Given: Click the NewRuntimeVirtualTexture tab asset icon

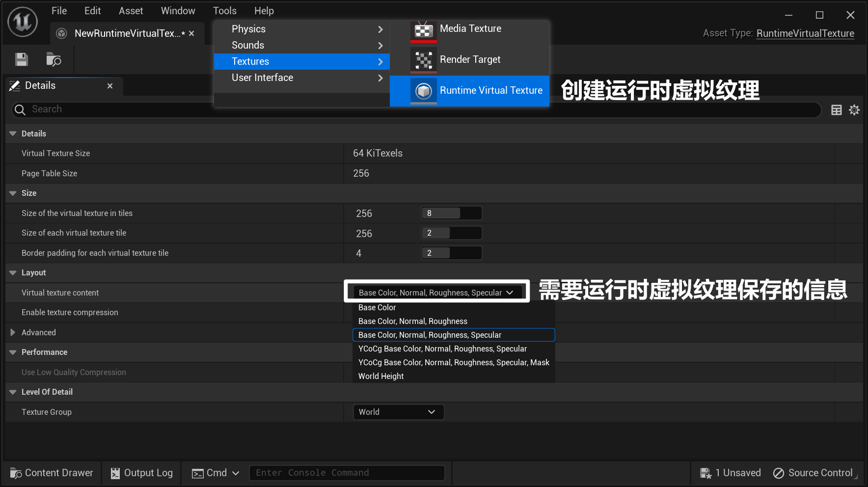Looking at the screenshot, I should (62, 33).
